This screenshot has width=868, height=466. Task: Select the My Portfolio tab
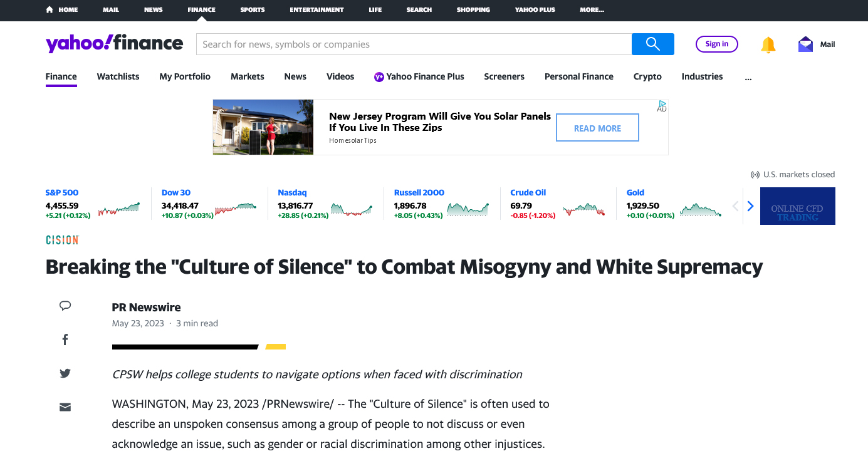(185, 76)
